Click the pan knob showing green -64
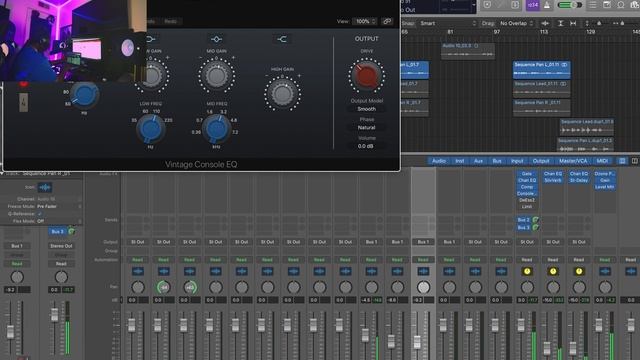Screen dimensions: 640x360 click(x=164, y=287)
